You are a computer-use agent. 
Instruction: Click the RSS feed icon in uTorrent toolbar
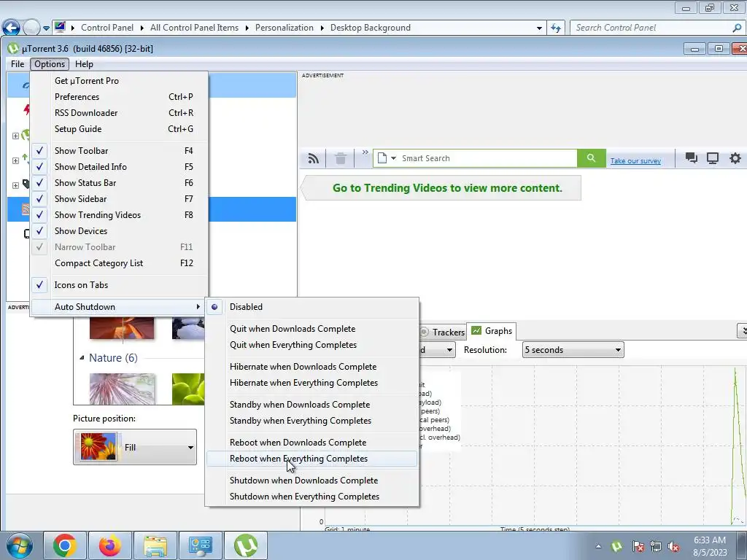(313, 158)
